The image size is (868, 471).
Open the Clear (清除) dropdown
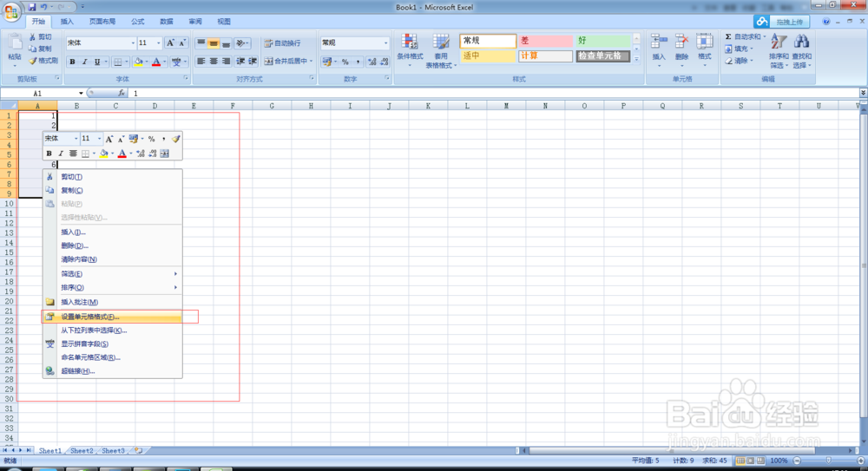coord(740,61)
